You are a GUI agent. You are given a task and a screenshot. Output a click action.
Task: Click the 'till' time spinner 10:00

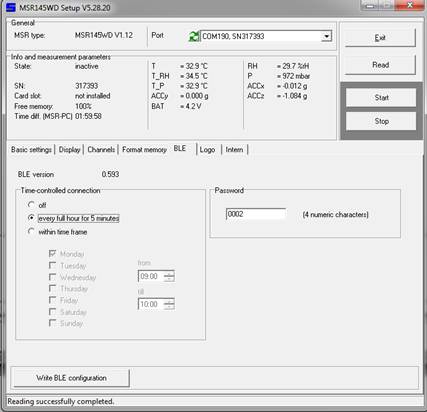point(156,304)
